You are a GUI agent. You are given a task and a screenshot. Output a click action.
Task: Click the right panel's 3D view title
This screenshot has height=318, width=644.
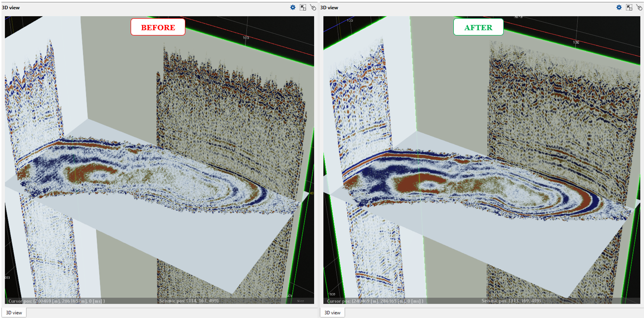pyautogui.click(x=329, y=8)
